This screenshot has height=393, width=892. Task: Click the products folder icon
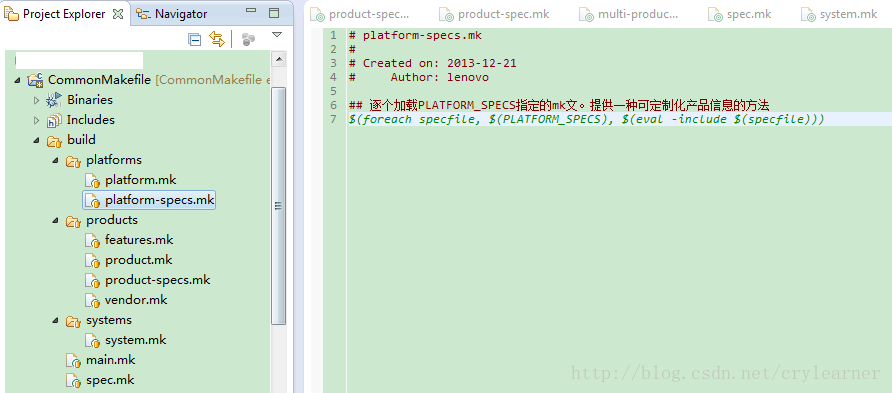point(73,221)
